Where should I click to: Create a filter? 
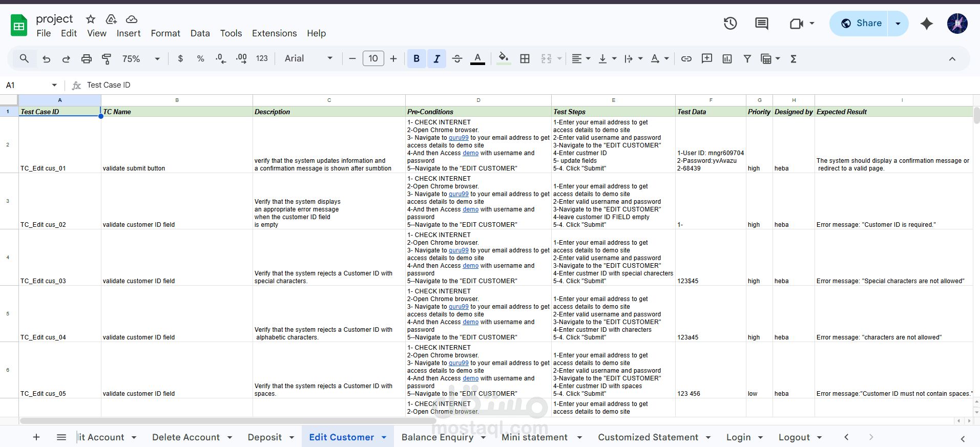pyautogui.click(x=747, y=59)
